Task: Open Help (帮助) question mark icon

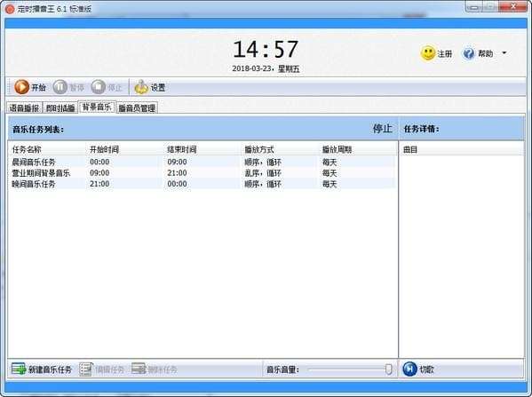Action: point(469,53)
